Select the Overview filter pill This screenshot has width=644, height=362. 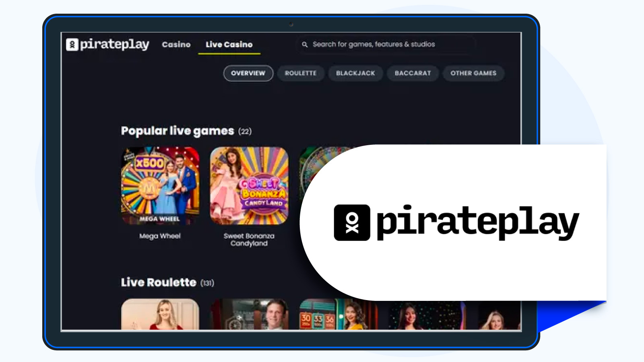(248, 73)
